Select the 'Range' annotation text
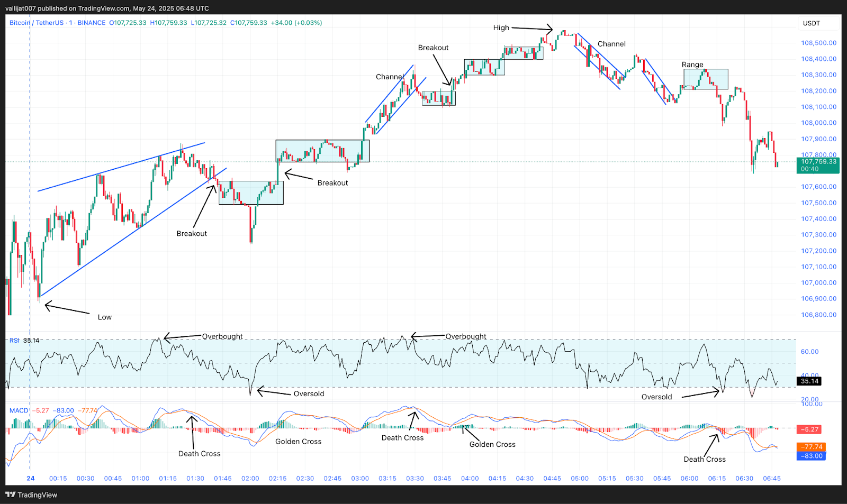The image size is (847, 504). [692, 65]
